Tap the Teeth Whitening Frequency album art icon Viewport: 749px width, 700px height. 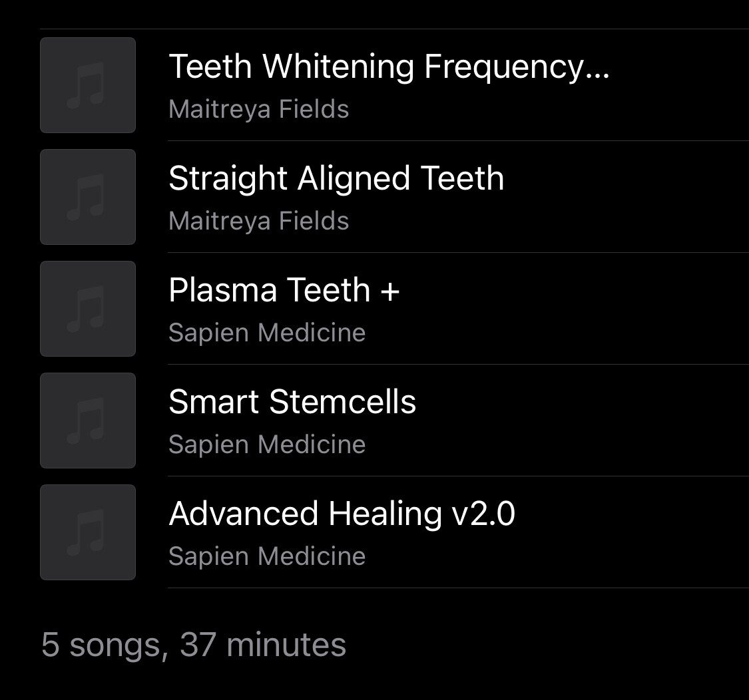pyautogui.click(x=88, y=85)
